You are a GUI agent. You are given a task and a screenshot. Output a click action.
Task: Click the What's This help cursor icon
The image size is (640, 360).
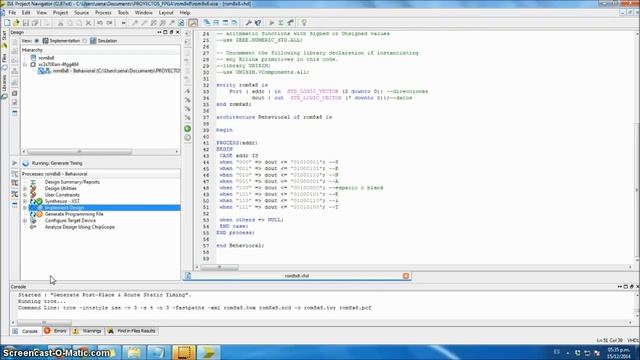click(258, 23)
